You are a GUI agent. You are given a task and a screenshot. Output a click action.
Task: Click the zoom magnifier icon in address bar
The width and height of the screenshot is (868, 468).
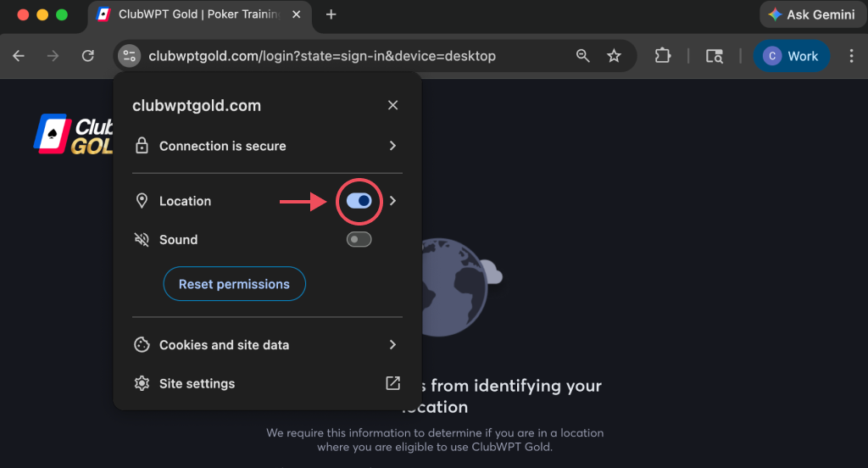tap(582, 56)
